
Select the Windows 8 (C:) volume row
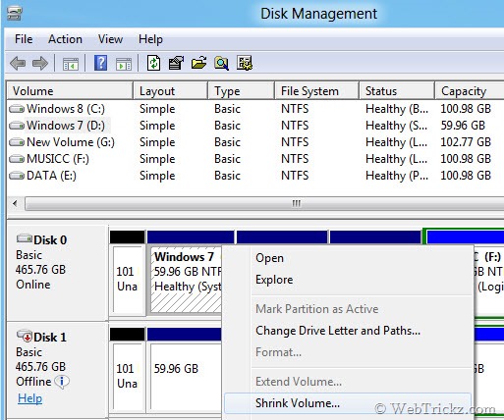(x=255, y=109)
